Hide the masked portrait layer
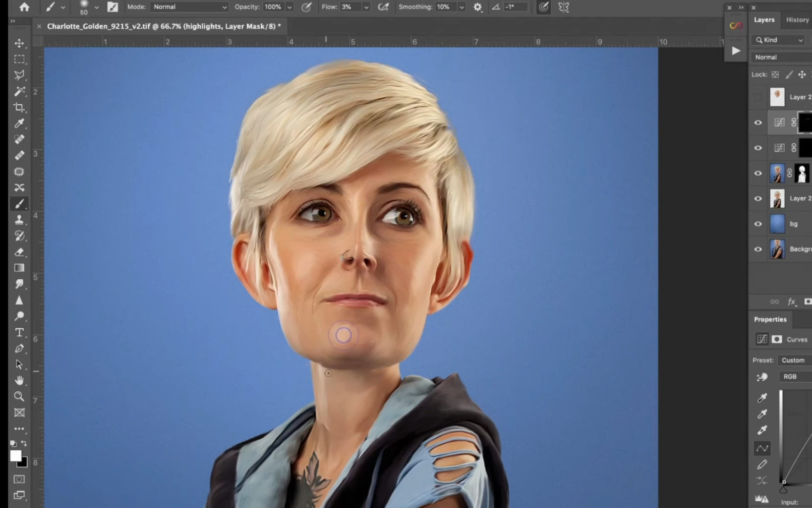This screenshot has height=508, width=812. coord(758,174)
